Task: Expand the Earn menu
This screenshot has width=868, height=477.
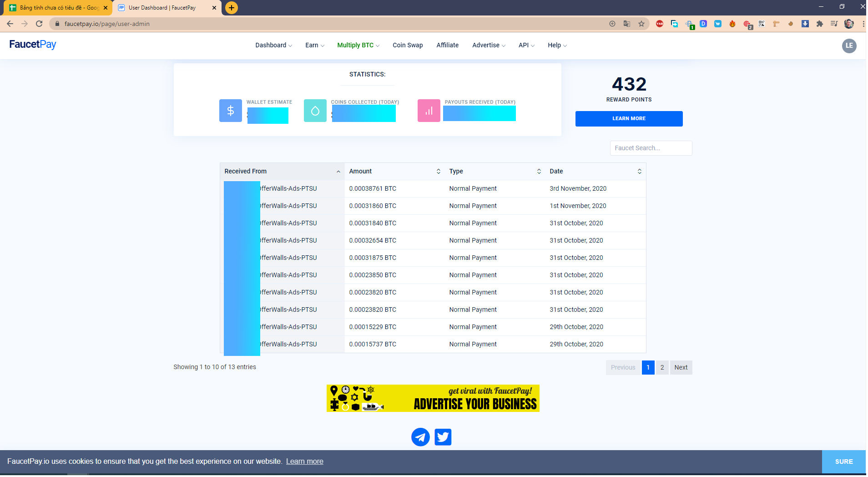Action: pos(314,45)
